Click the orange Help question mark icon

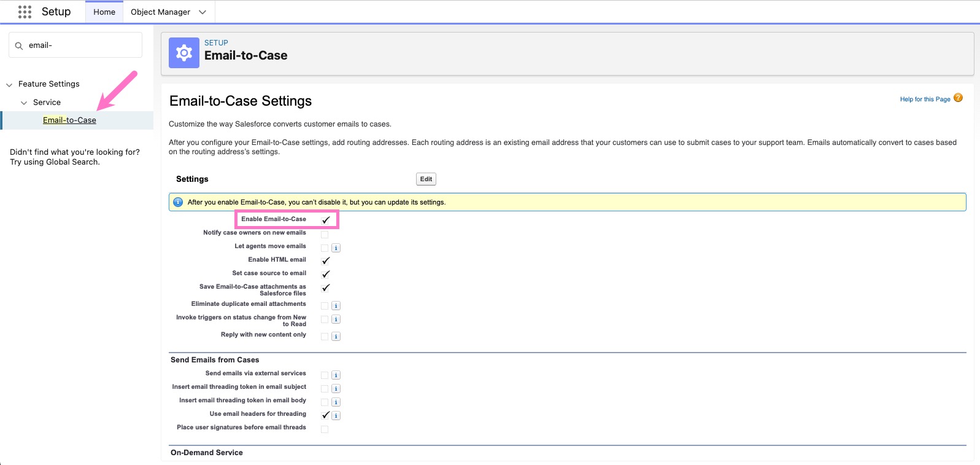(x=958, y=98)
